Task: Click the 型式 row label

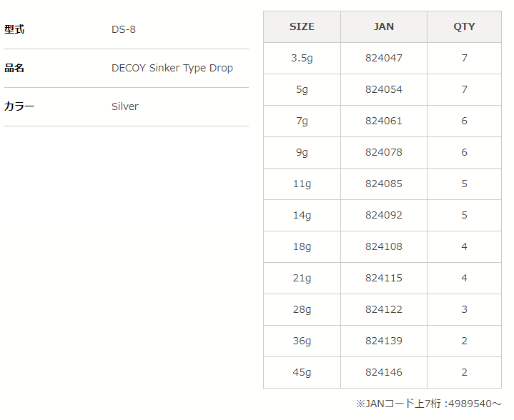Action: (x=14, y=29)
